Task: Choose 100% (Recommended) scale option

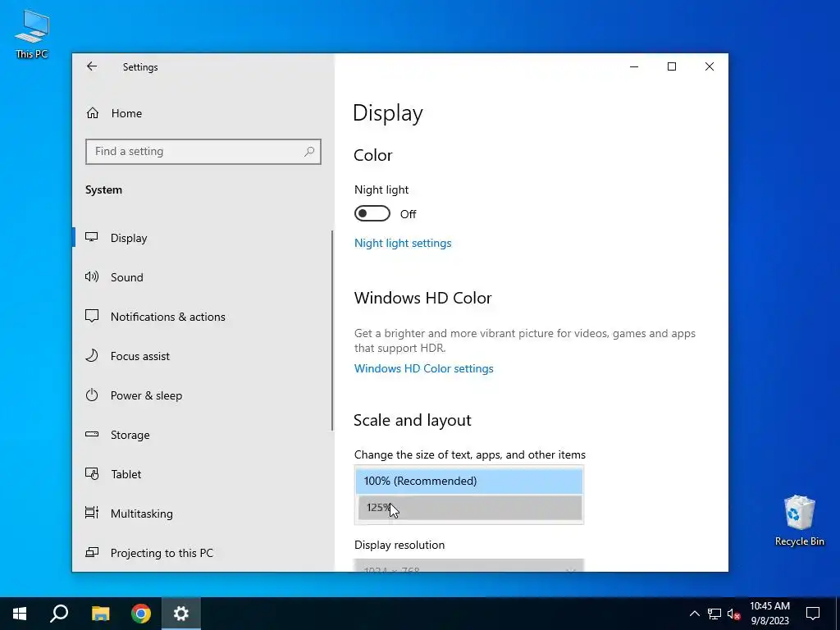Action: pos(469,481)
